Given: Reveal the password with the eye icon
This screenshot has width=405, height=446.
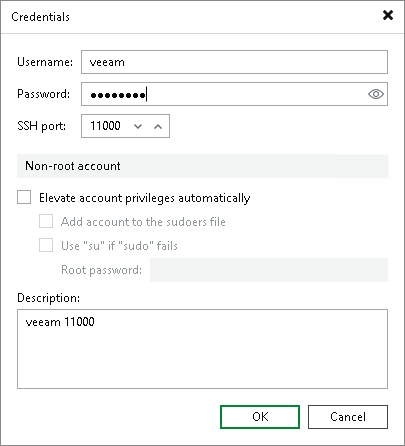Looking at the screenshot, I should click(x=376, y=94).
